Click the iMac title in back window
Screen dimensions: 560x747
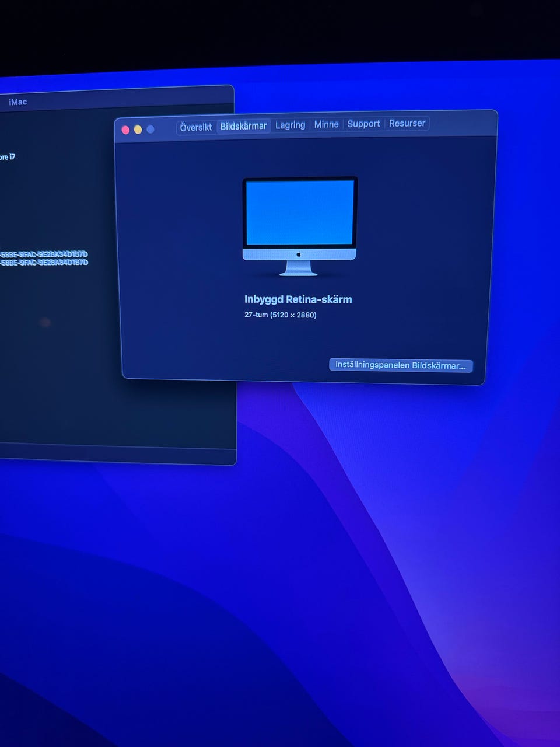coord(18,102)
